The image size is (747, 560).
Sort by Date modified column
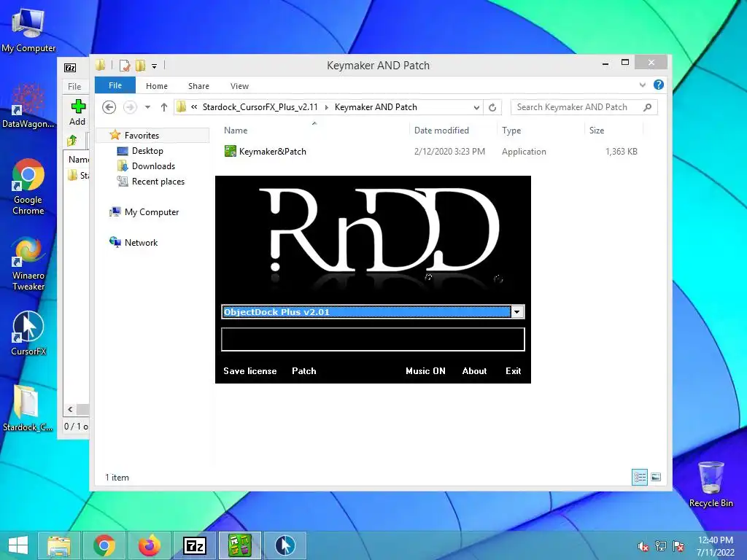(x=452, y=130)
